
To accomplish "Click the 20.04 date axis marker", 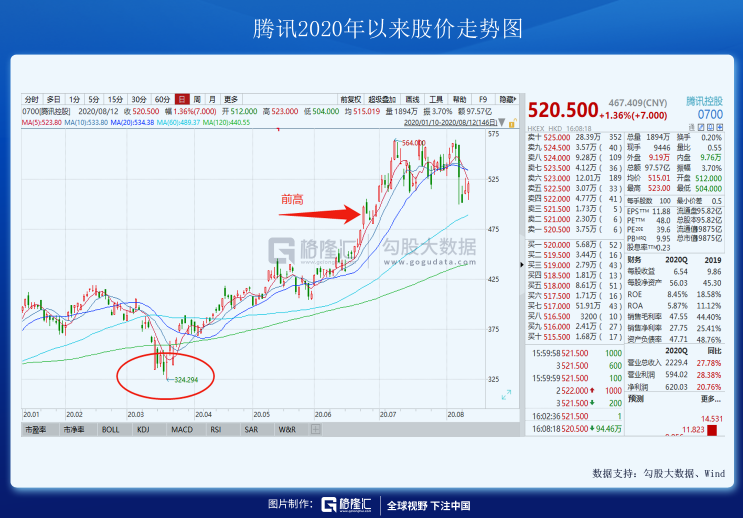I will tap(204, 415).
